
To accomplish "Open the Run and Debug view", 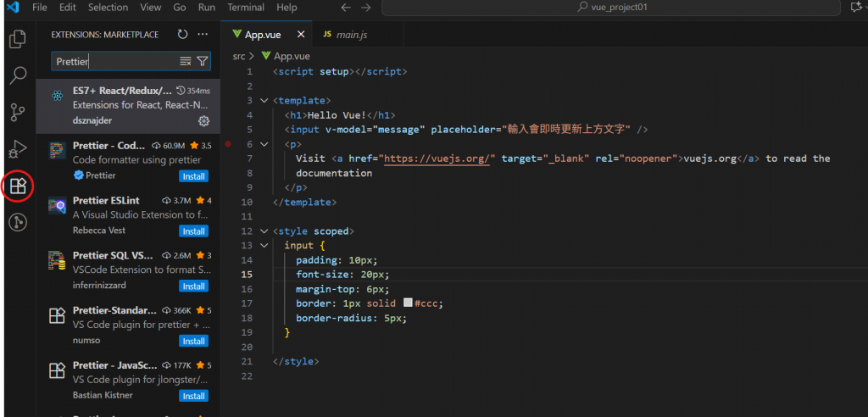I will tap(18, 149).
